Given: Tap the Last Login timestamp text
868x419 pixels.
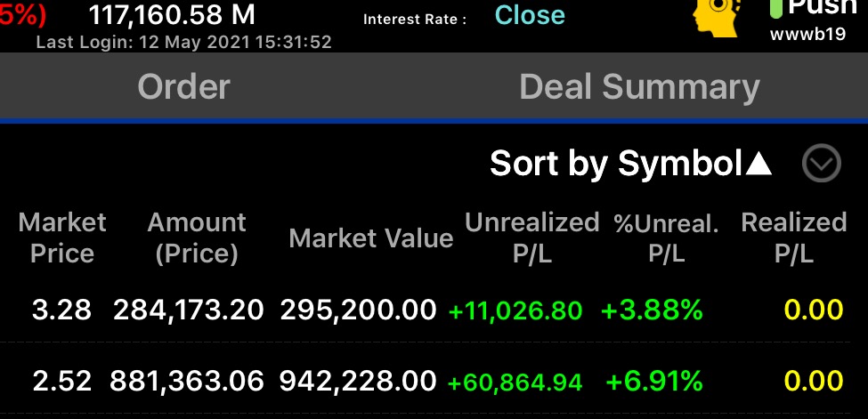Looking at the screenshot, I should (183, 42).
